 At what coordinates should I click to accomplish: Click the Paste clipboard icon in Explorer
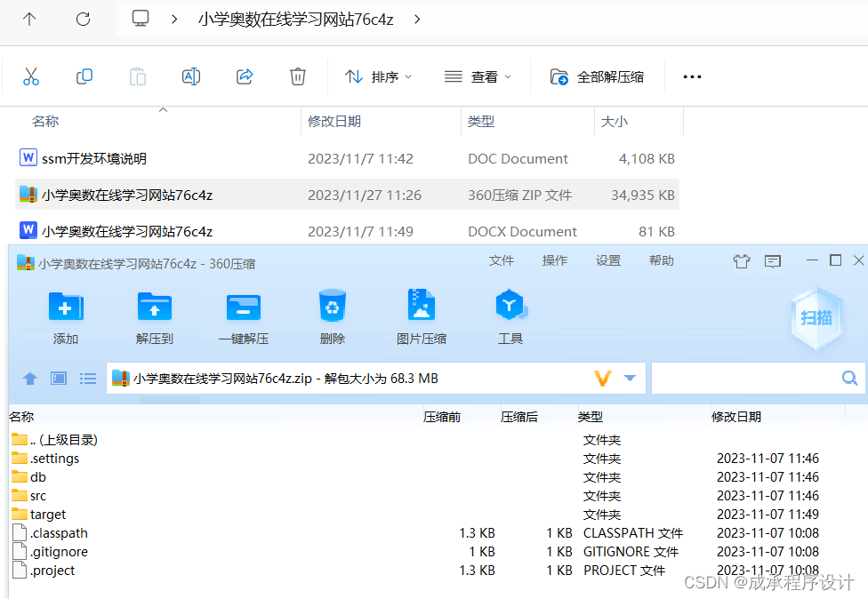pyautogui.click(x=137, y=76)
